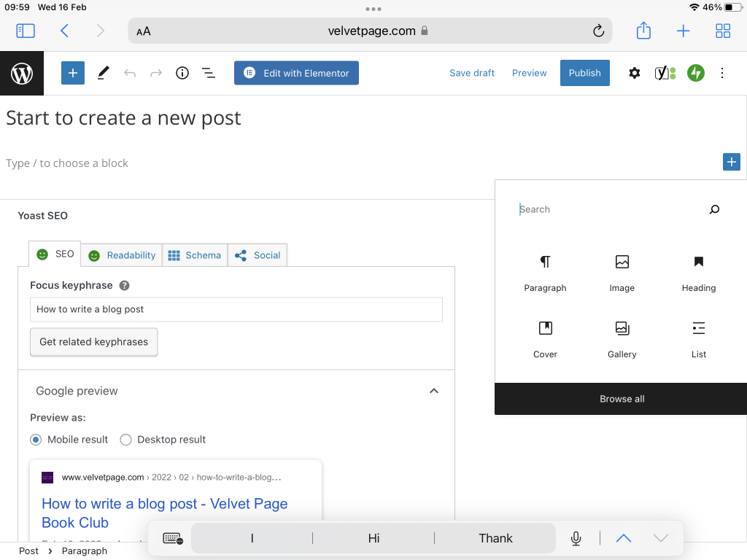Switch to the Schema tab

point(195,255)
